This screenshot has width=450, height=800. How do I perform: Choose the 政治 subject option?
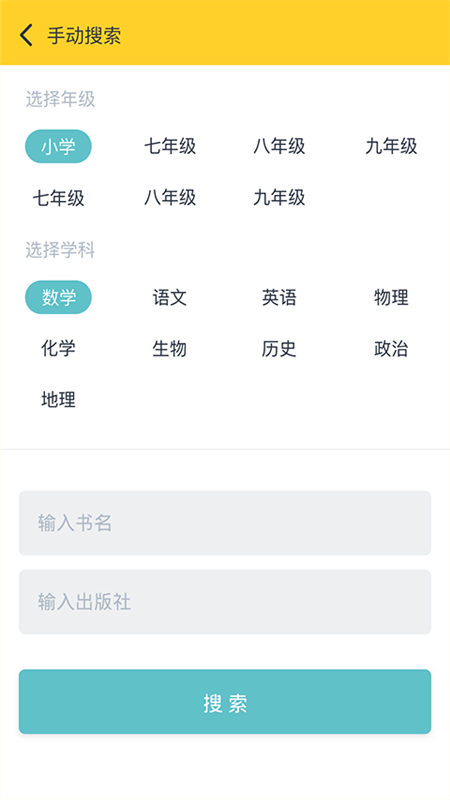pos(391,348)
